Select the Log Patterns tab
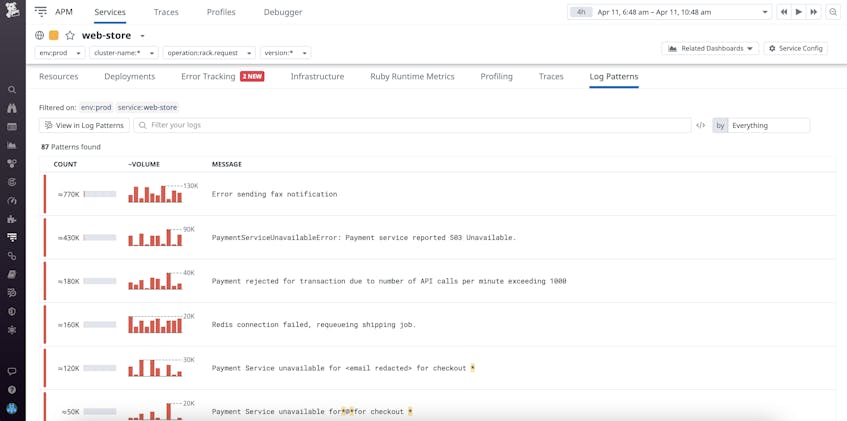This screenshot has width=847, height=421. click(x=614, y=77)
